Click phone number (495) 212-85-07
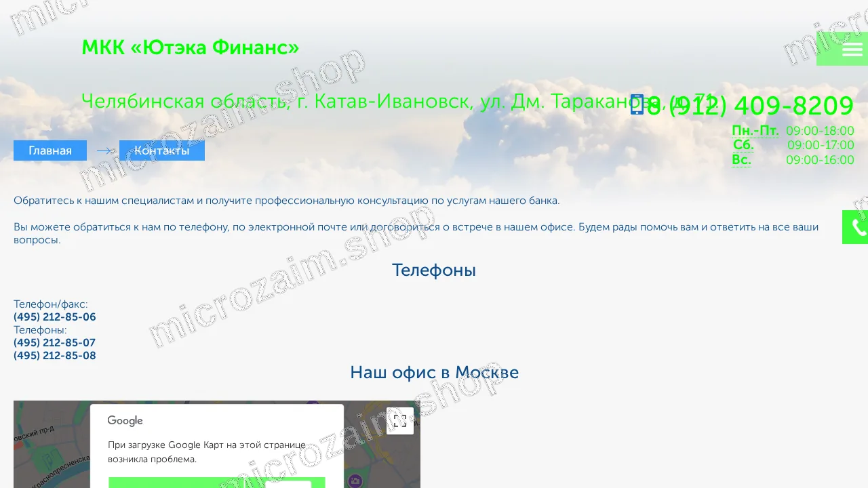Image resolution: width=868 pixels, height=488 pixels. coord(55,343)
